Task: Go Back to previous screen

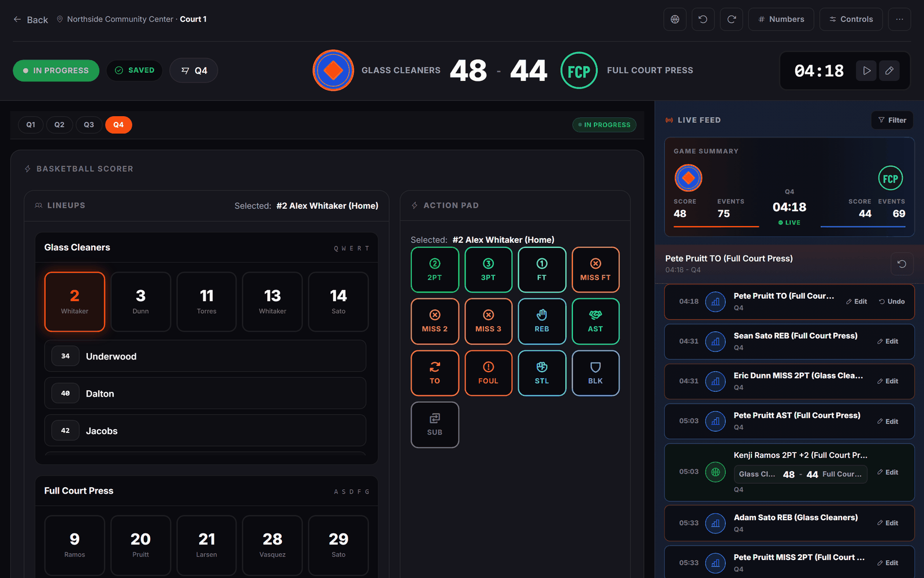Action: 31,20
